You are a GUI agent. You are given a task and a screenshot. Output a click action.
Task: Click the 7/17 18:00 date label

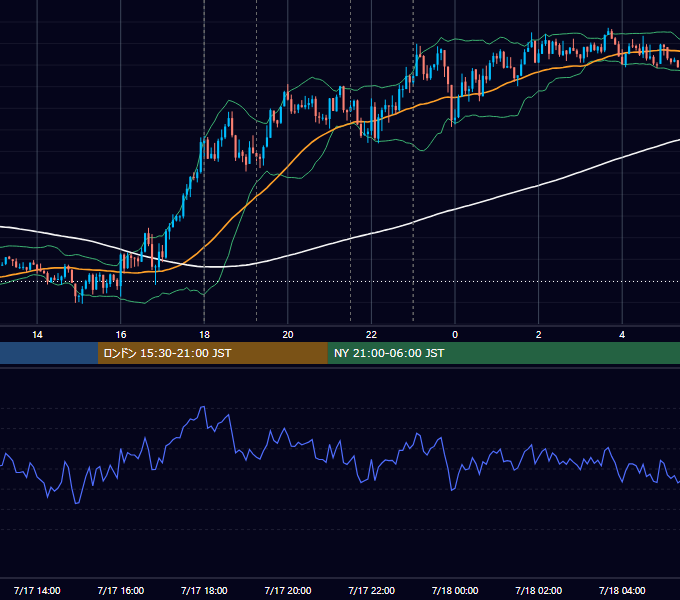(x=204, y=590)
